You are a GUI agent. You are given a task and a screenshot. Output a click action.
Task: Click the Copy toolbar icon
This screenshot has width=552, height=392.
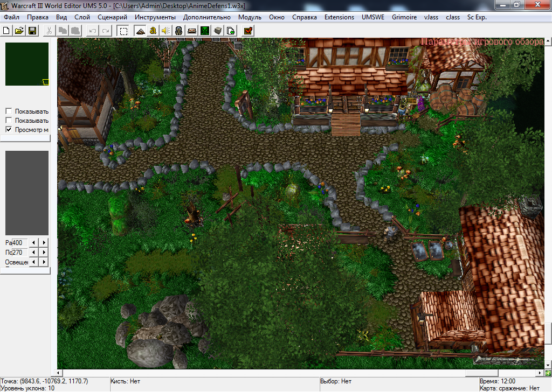(63, 31)
